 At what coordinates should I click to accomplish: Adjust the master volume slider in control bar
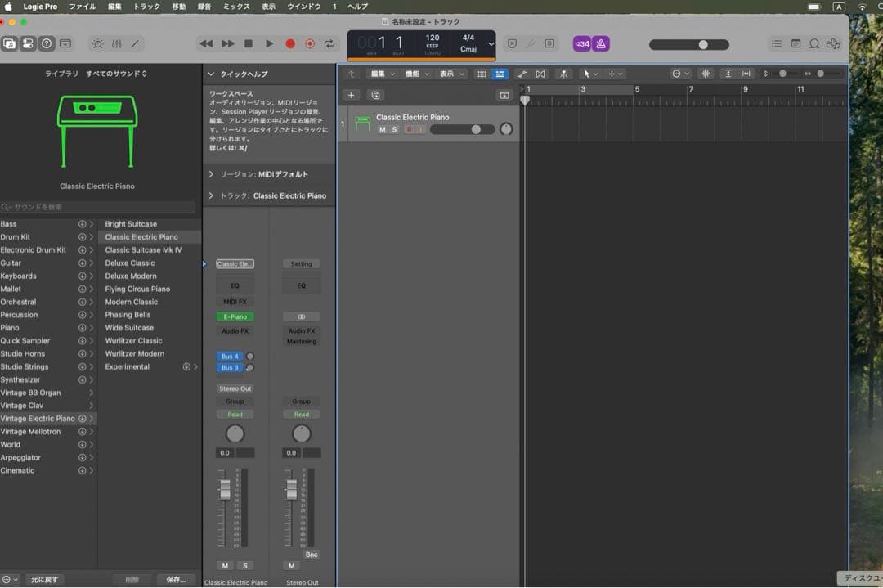[x=702, y=44]
